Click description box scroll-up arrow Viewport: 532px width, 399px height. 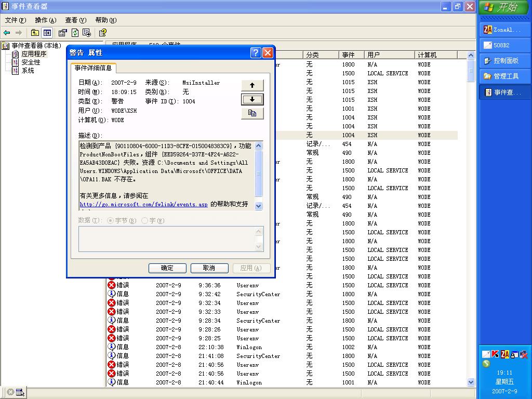[x=259, y=146]
